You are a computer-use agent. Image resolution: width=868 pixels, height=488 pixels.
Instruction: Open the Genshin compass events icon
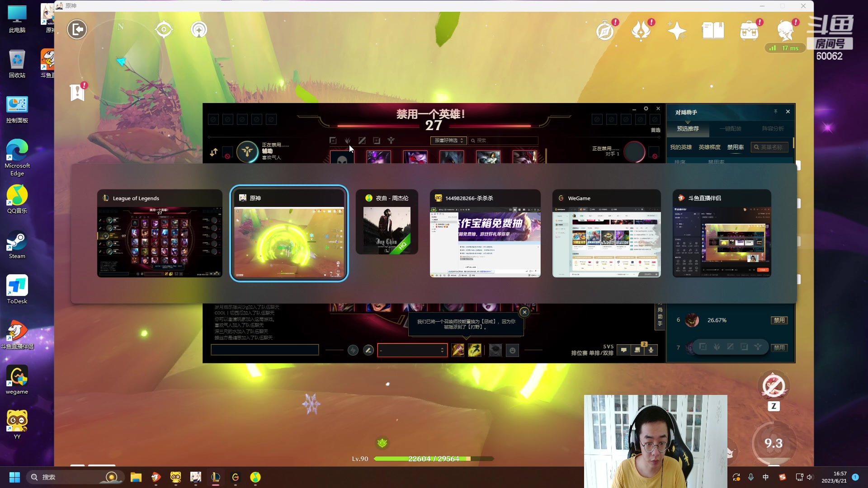(x=605, y=31)
